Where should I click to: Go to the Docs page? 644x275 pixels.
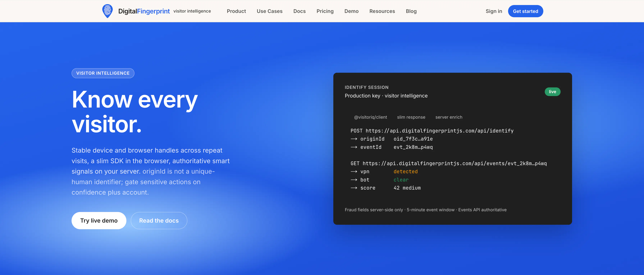tap(300, 11)
